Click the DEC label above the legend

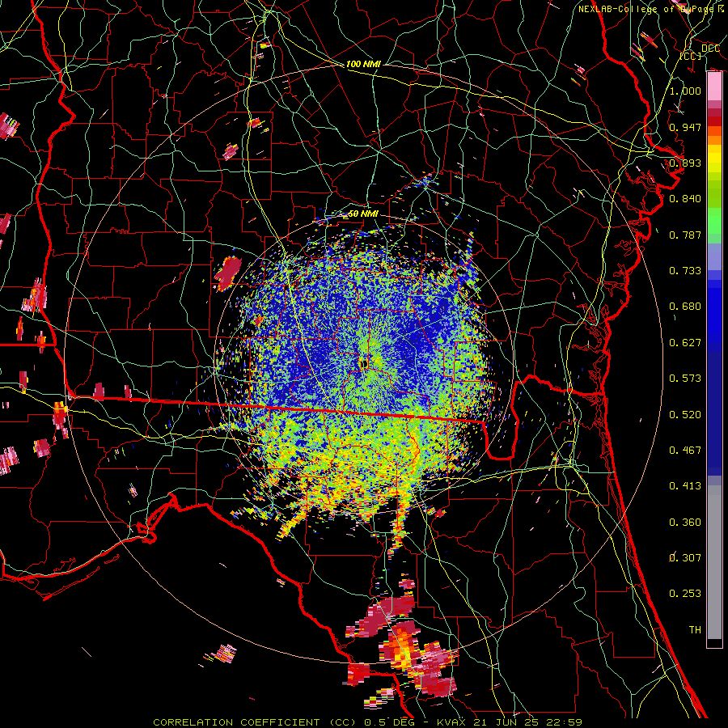coord(710,49)
